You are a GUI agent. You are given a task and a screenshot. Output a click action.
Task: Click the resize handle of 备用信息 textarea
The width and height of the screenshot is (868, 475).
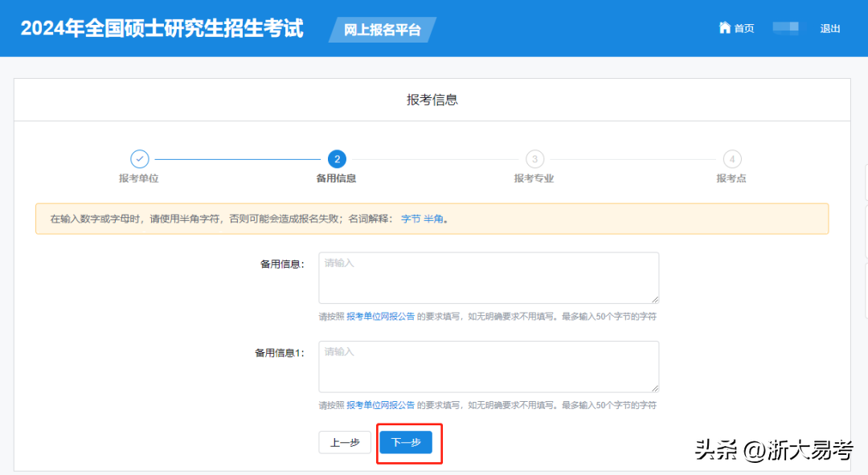point(654,299)
